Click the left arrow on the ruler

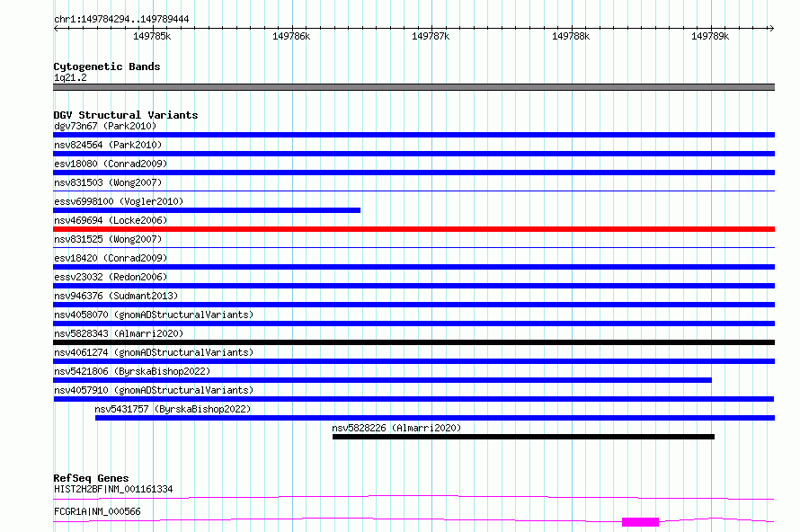coord(56,28)
